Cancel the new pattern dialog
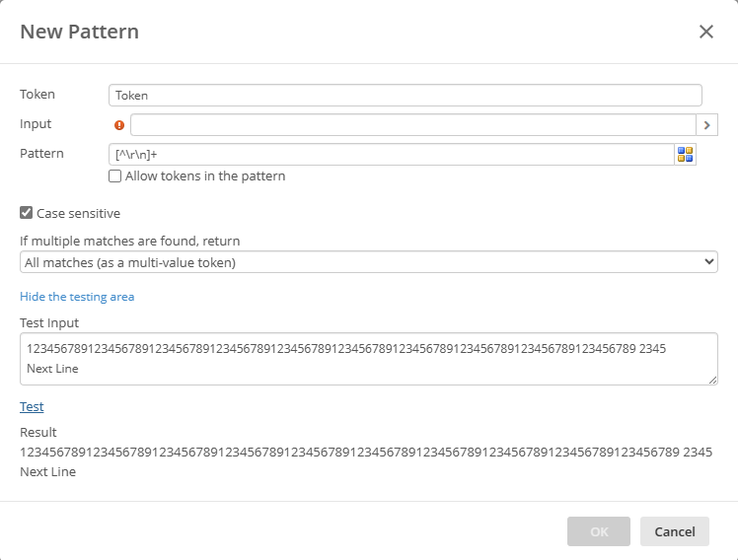Screen dimensions: 738x560 click(x=674, y=531)
